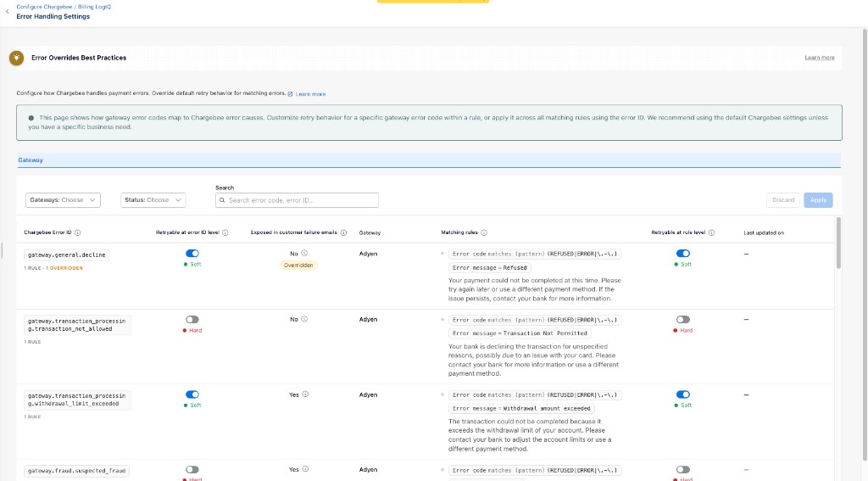This screenshot has width=868, height=481.
Task: Click error code pattern chip in general.decline row
Action: tap(535, 254)
